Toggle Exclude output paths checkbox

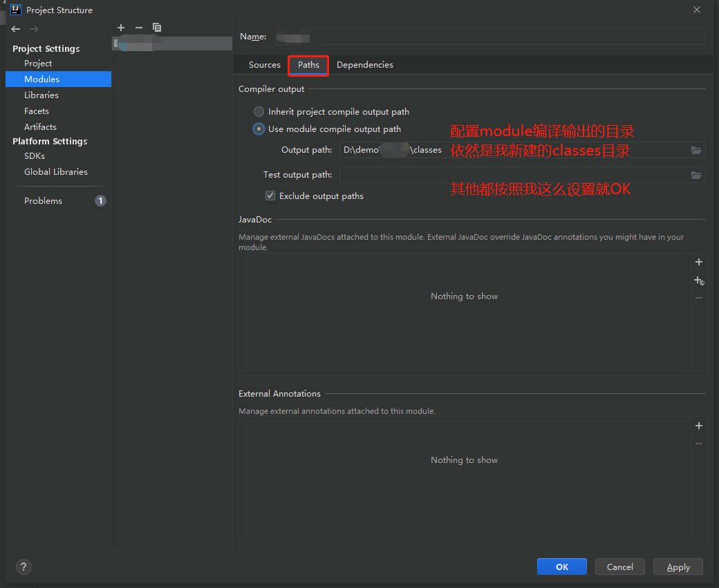pos(270,196)
